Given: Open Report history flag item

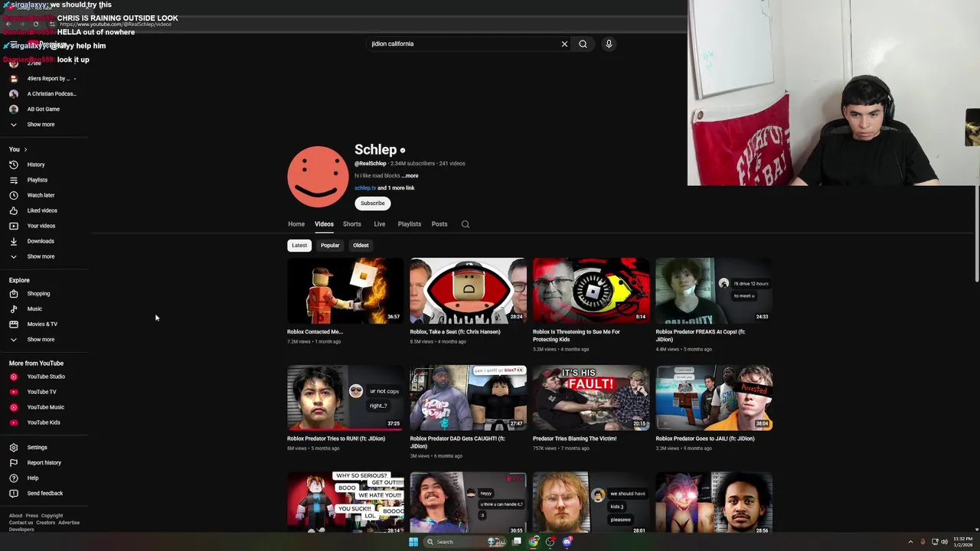Looking at the screenshot, I should pos(44,462).
